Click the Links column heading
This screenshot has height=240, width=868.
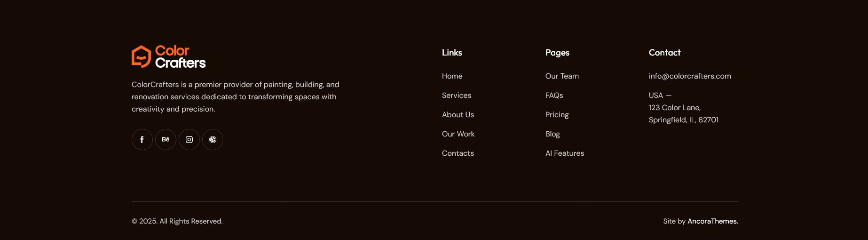452,53
